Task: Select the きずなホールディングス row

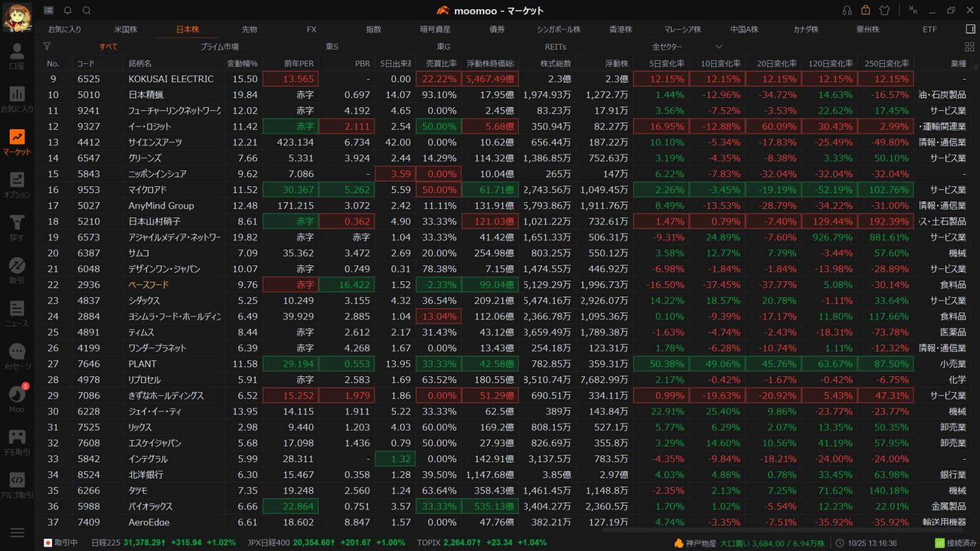Action: pyautogui.click(x=503, y=396)
